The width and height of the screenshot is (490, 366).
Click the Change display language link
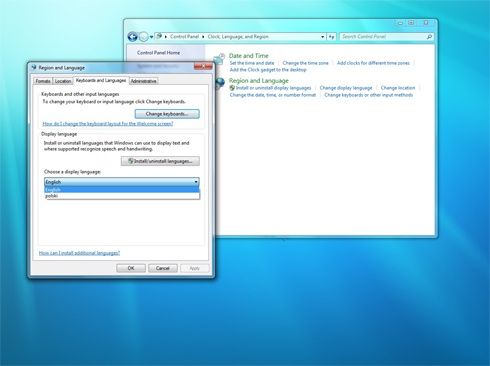coord(346,88)
